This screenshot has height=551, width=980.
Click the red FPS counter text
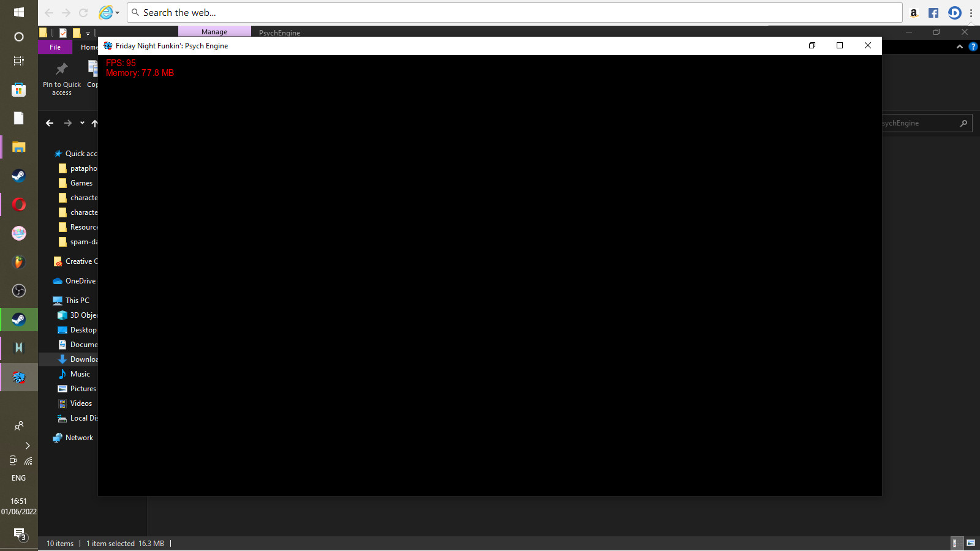[x=121, y=63]
